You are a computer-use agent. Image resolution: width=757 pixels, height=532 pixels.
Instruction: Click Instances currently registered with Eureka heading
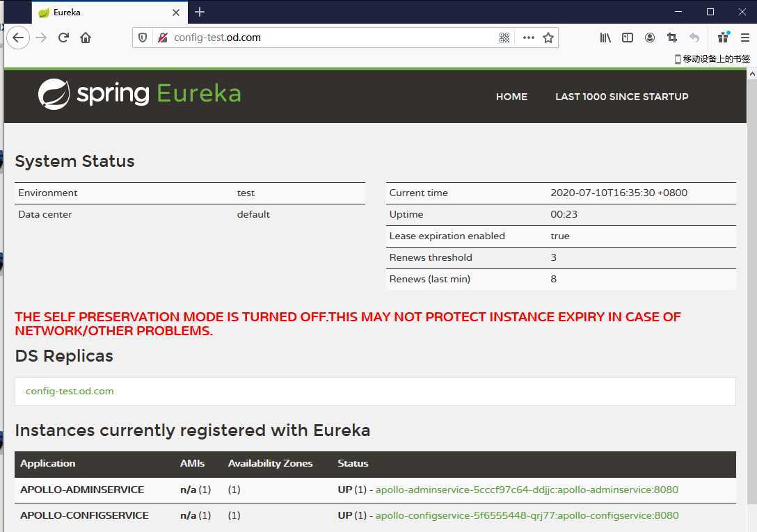pos(193,430)
